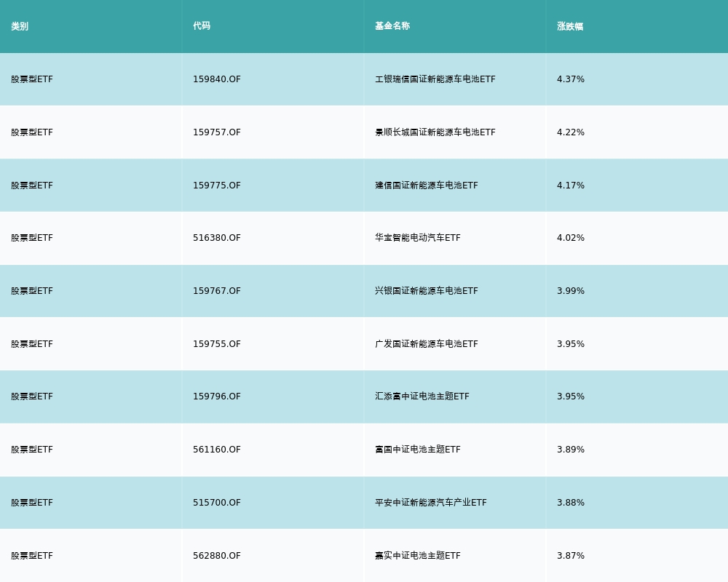Viewport: 728px width, 582px height.
Task: Select fund code 159757.OF
Action: [x=217, y=132]
